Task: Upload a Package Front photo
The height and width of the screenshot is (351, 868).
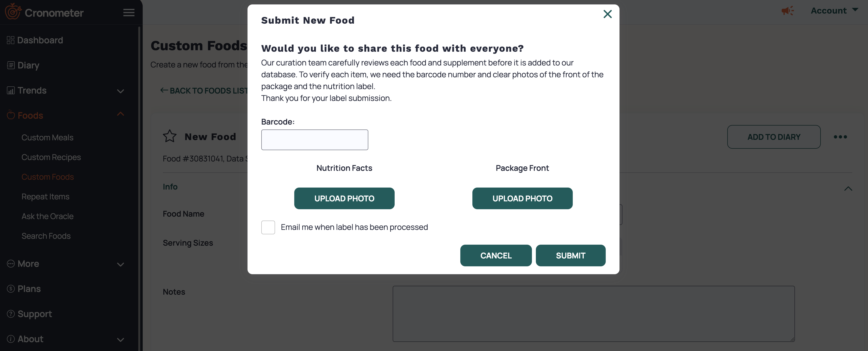Action: pyautogui.click(x=522, y=198)
